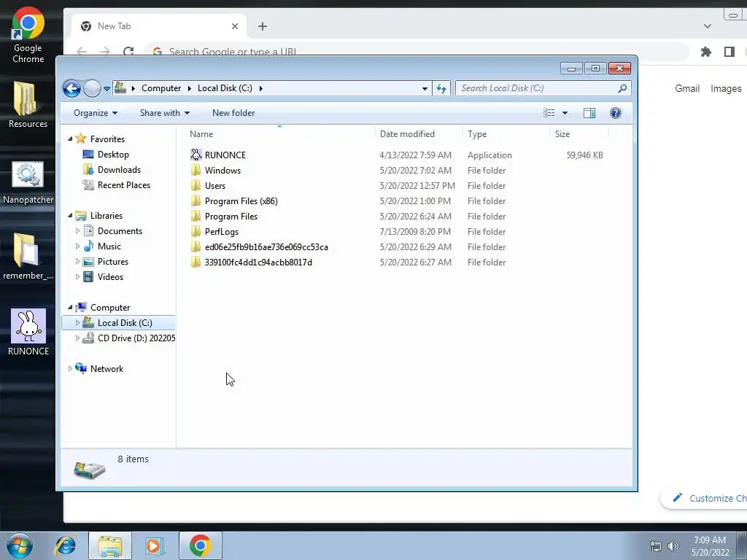This screenshot has width=747, height=560.
Task: Expand Documents library node
Action: point(77,231)
